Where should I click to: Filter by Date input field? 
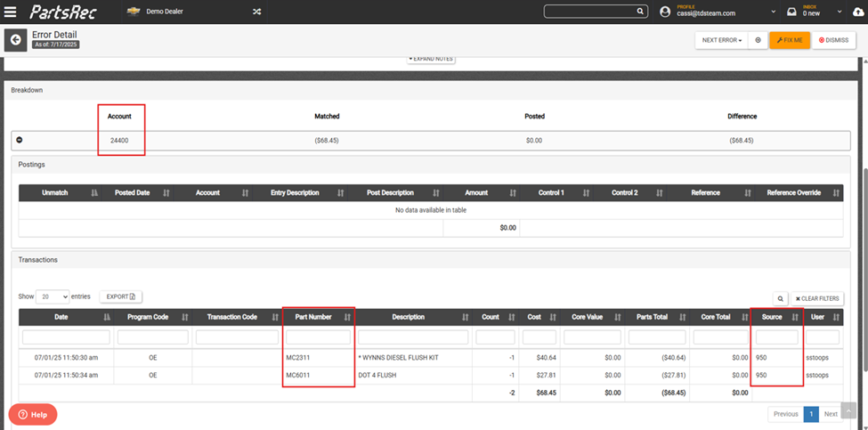click(67, 337)
